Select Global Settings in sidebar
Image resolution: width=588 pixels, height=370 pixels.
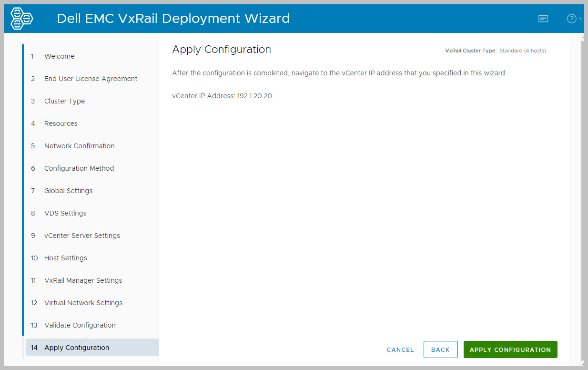(x=68, y=191)
